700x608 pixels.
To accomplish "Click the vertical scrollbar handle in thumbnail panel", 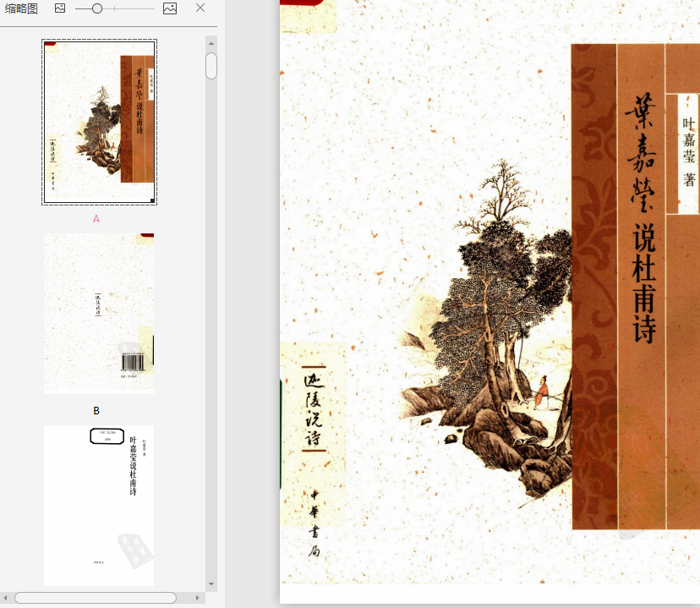I will (x=211, y=66).
